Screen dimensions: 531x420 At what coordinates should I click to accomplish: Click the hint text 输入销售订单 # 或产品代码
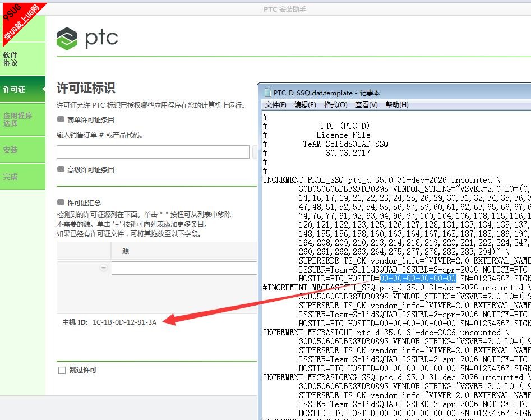[x=100, y=135]
